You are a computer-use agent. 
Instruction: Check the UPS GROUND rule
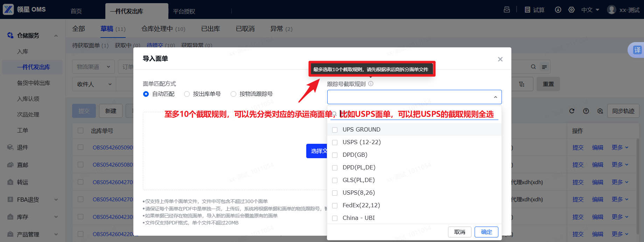click(x=335, y=130)
